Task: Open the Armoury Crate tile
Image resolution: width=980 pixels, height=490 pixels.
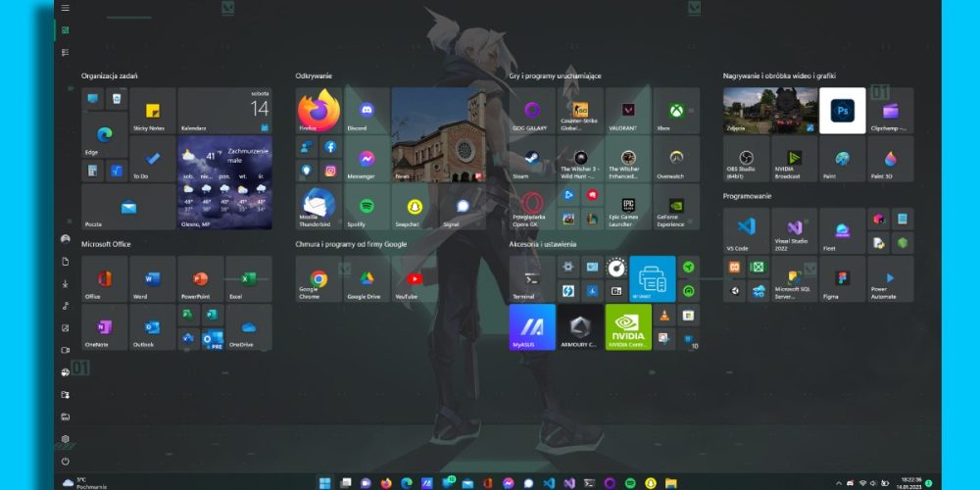Action: (x=580, y=327)
